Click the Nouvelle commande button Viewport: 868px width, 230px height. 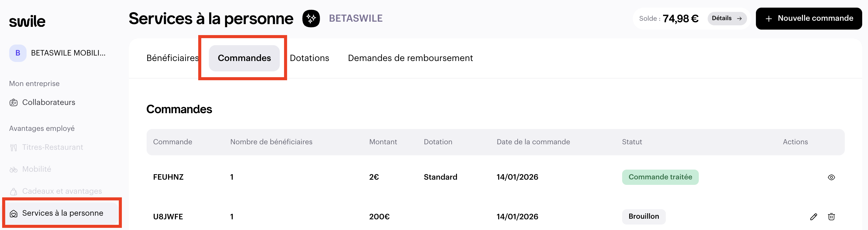pos(808,19)
